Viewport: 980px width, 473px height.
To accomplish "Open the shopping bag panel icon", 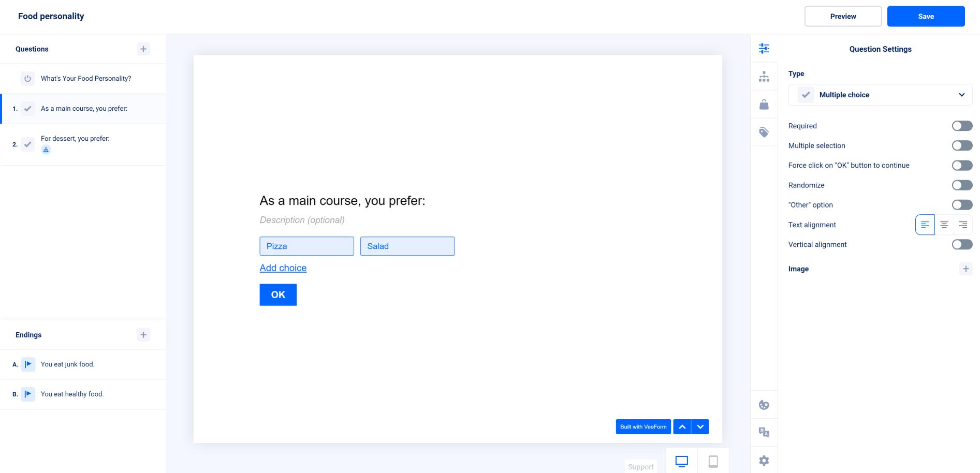I will [x=764, y=105].
